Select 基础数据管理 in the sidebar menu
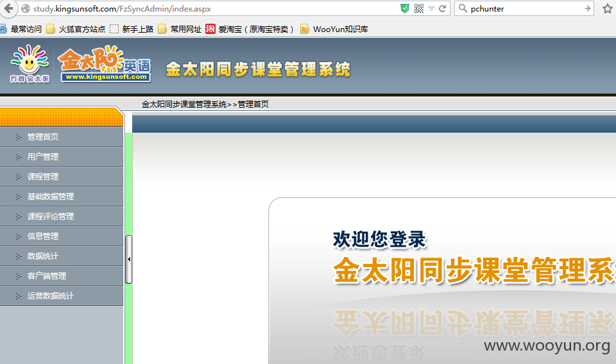616x364 pixels. click(62, 197)
